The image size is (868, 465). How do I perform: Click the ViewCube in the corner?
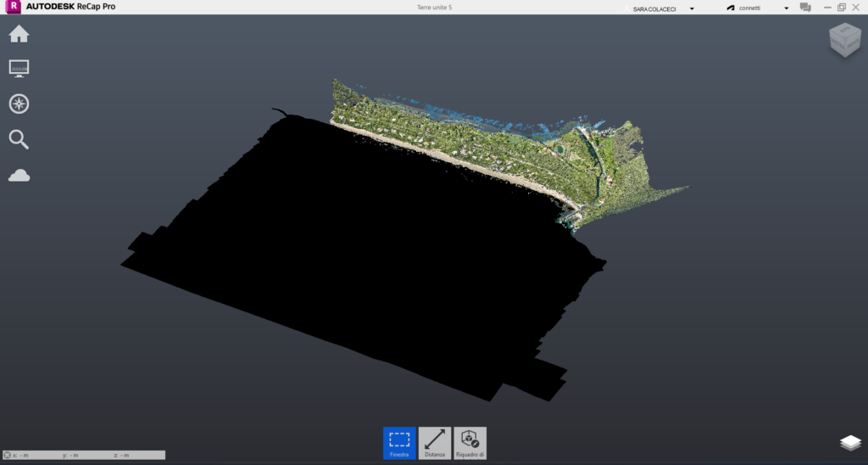pyautogui.click(x=843, y=42)
